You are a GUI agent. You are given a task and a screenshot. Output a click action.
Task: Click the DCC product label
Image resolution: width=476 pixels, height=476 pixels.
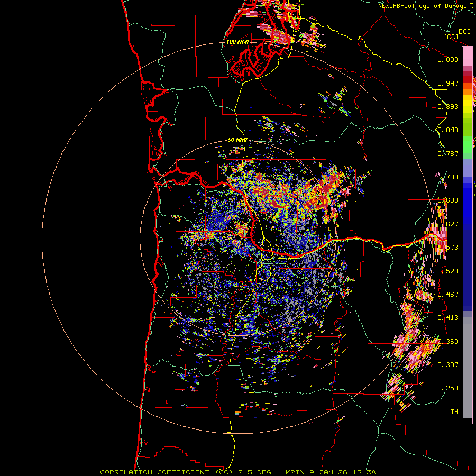pyautogui.click(x=464, y=32)
